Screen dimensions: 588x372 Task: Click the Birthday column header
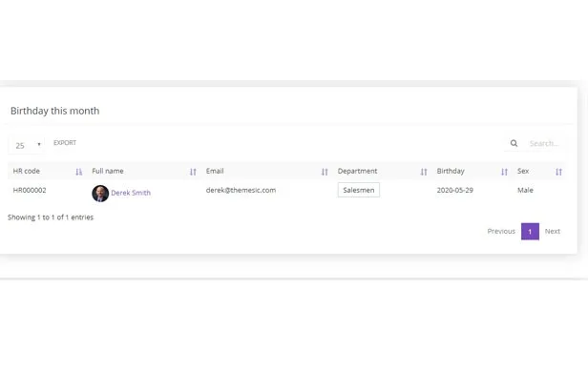[451, 171]
